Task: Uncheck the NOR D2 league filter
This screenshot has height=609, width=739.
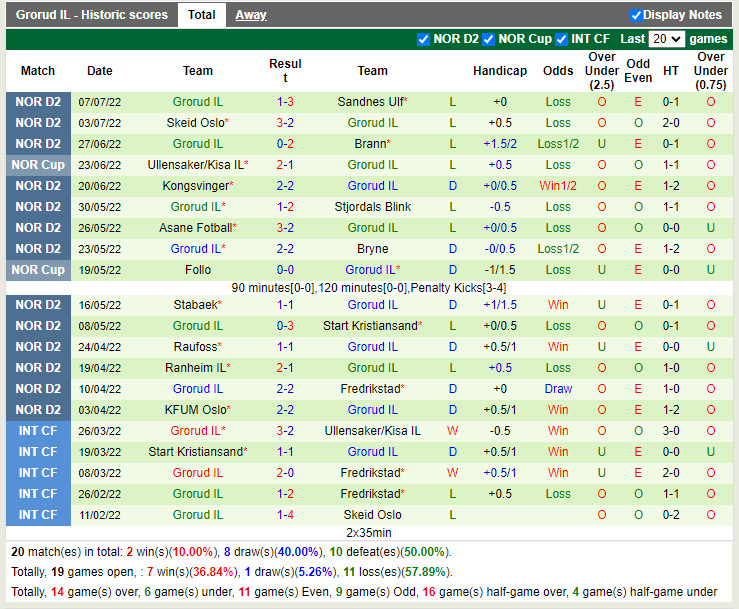Action: click(424, 39)
